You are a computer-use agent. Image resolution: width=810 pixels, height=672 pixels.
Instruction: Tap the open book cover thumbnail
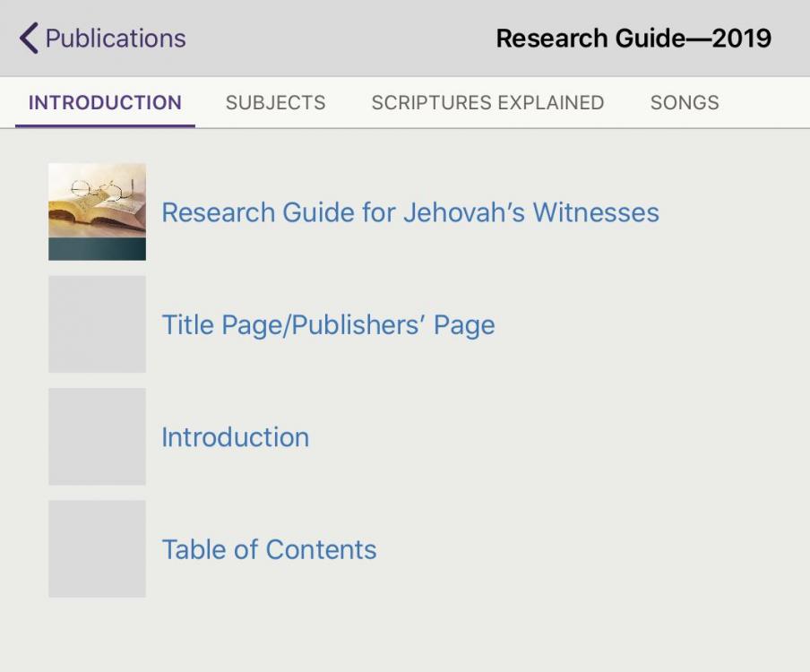97,211
